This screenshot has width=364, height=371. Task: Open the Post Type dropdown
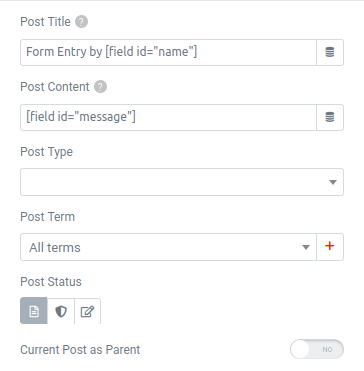(x=182, y=182)
